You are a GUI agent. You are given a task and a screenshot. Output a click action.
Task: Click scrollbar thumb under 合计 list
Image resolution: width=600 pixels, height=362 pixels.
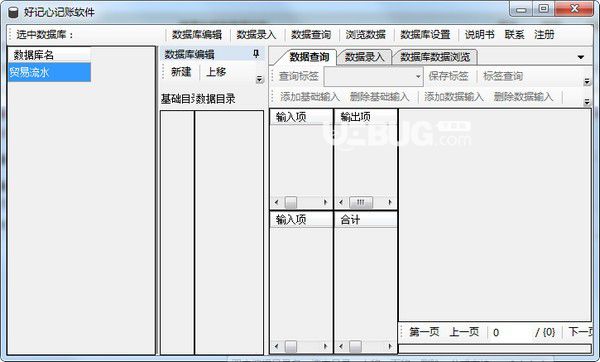click(x=355, y=347)
